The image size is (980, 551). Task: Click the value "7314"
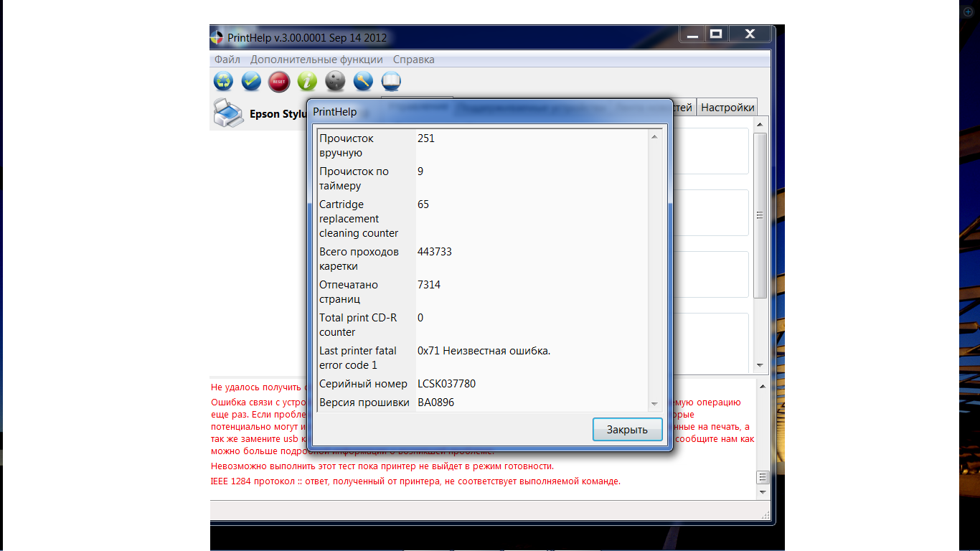(429, 285)
